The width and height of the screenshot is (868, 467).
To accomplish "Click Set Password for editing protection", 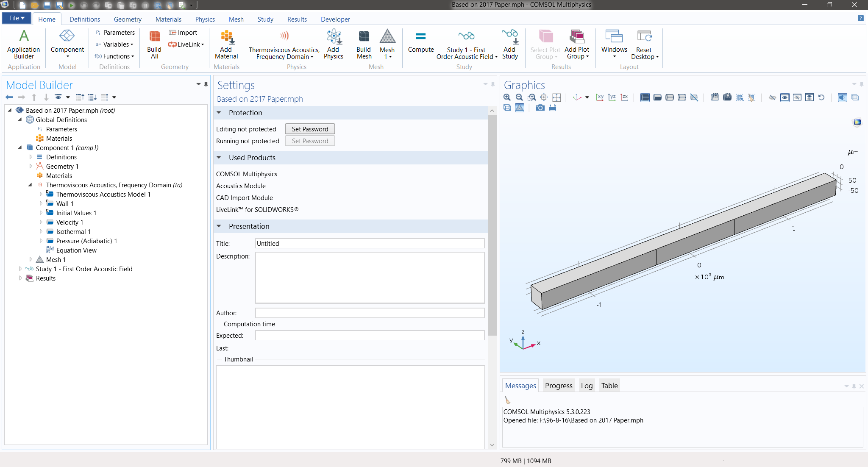I will click(310, 129).
